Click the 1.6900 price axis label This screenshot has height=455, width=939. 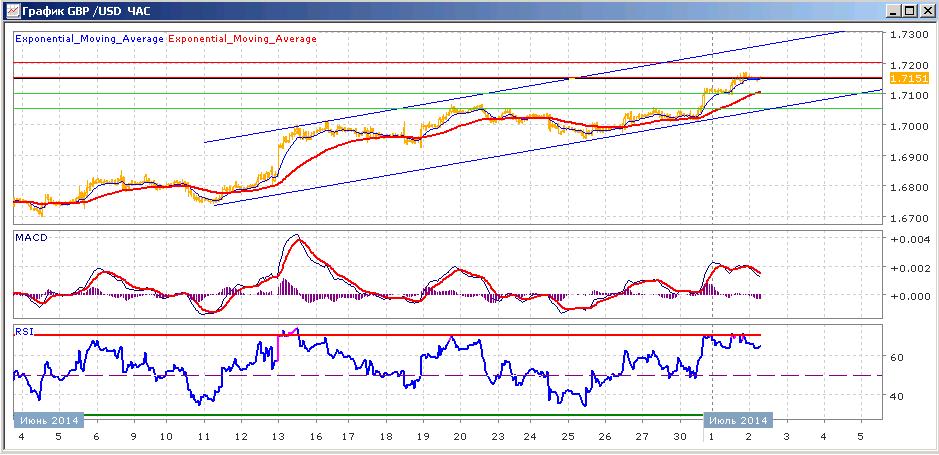(x=909, y=157)
